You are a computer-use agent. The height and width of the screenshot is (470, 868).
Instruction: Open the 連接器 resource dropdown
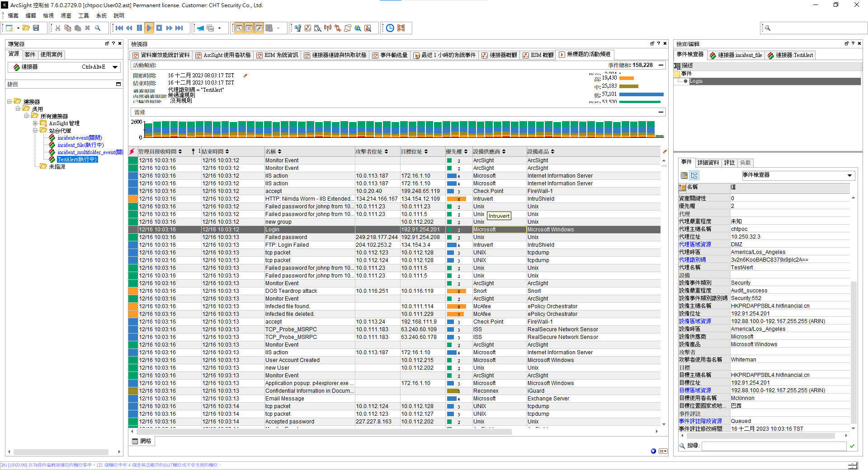click(x=115, y=67)
